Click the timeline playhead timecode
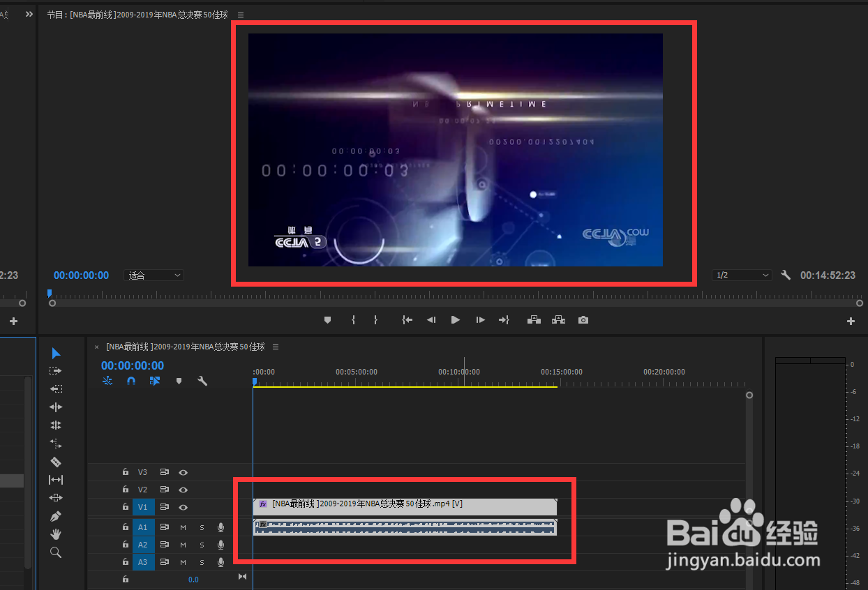Screen dimensions: 868x590 coord(133,365)
